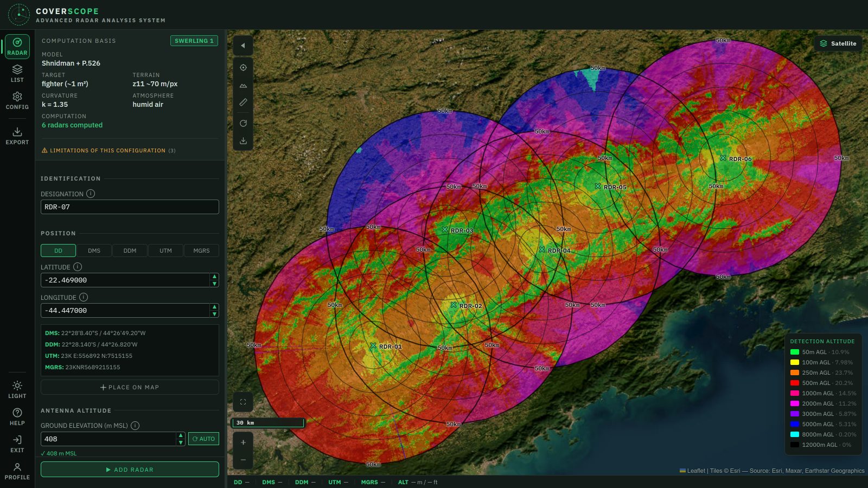This screenshot has height=488, width=868.
Task: Increase ground elevation stepper
Action: click(x=181, y=435)
